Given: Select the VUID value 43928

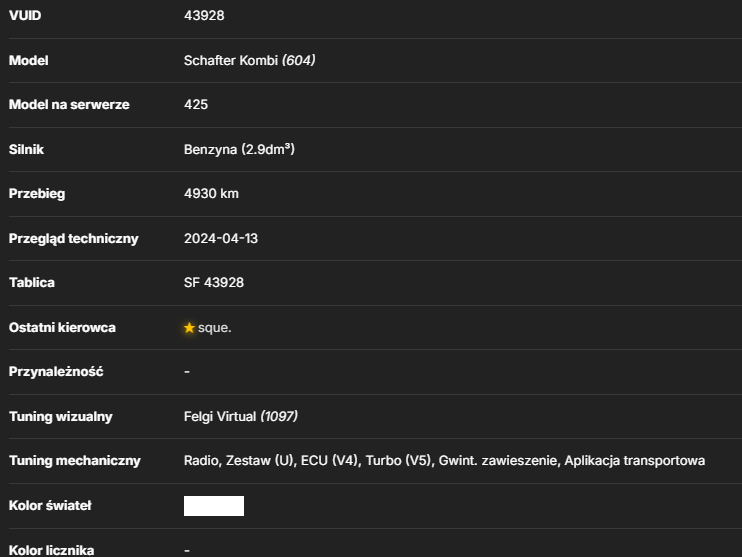Looking at the screenshot, I should tap(204, 16).
